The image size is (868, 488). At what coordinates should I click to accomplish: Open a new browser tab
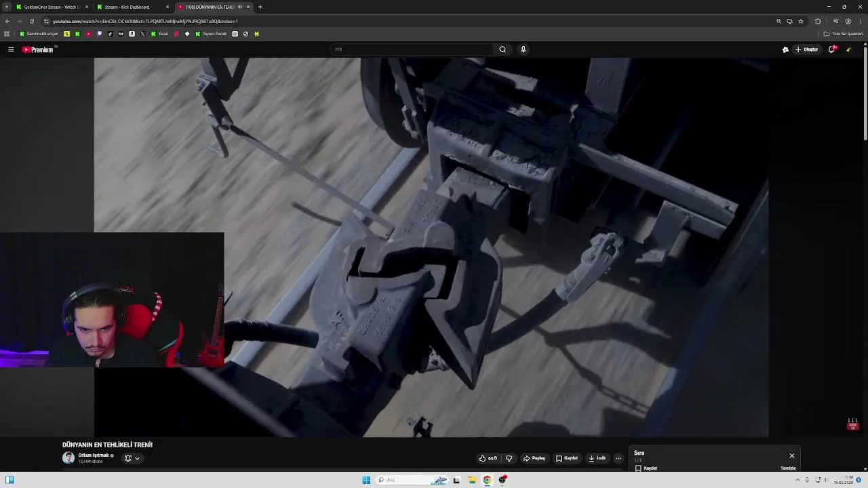click(x=260, y=7)
